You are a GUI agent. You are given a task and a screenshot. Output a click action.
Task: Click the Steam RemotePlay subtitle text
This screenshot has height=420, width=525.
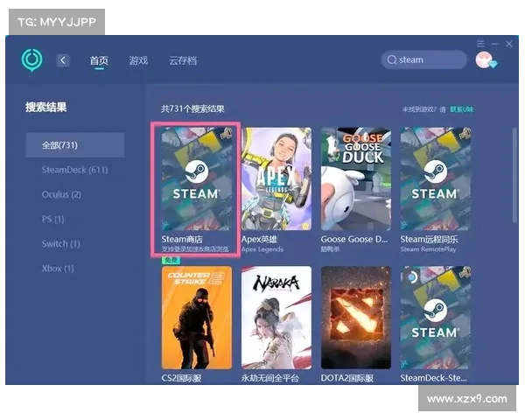[x=428, y=249]
